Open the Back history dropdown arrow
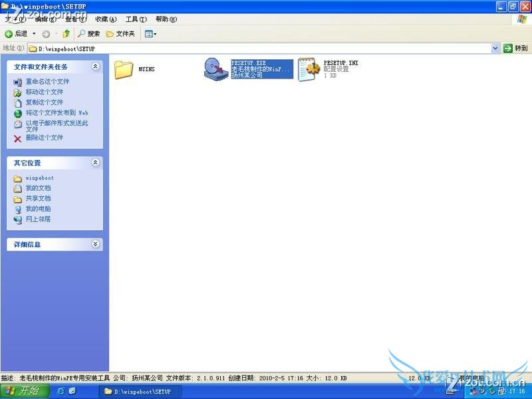The height and width of the screenshot is (399, 532). [34, 34]
